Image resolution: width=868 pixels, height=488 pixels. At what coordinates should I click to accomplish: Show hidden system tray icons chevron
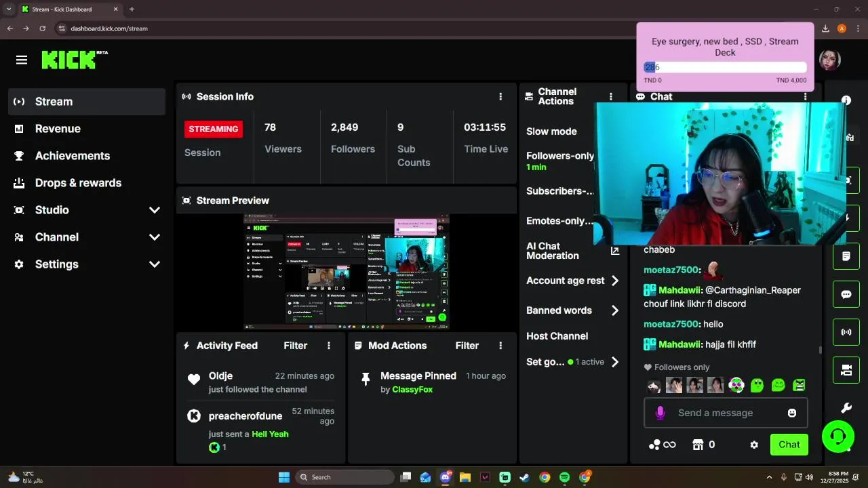(x=769, y=477)
